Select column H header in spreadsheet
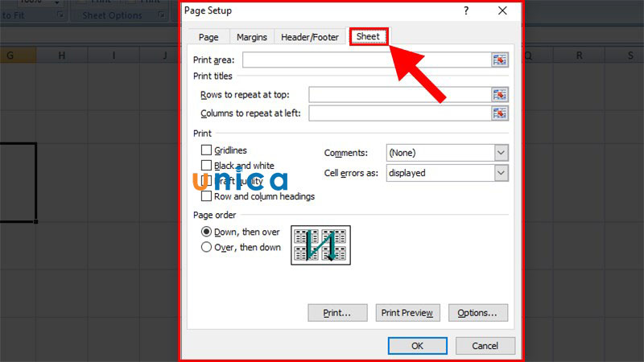The height and width of the screenshot is (362, 644). [62, 55]
